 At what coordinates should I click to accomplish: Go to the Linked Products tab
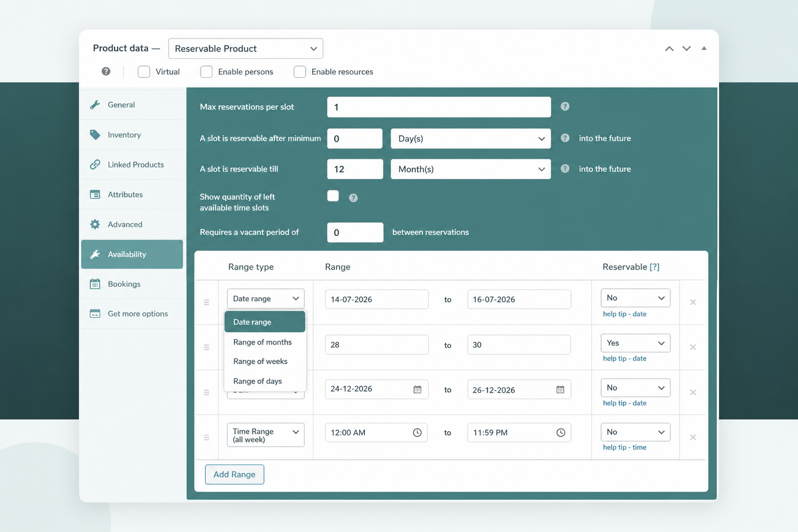132,165
